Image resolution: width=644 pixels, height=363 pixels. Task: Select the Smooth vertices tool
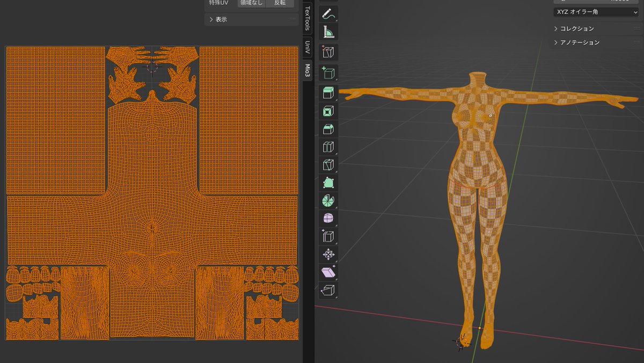(328, 219)
